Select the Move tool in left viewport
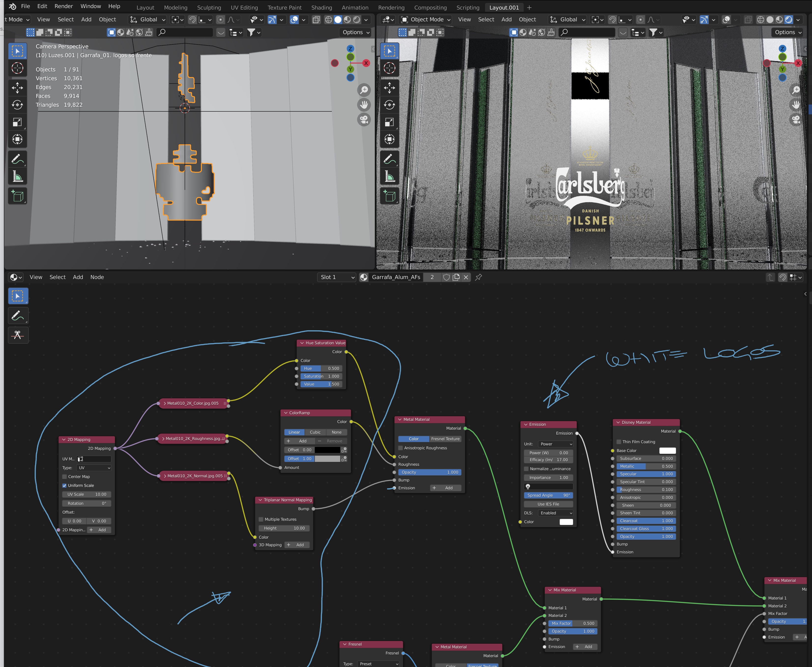Screen dimensions: 812x667 [17, 88]
